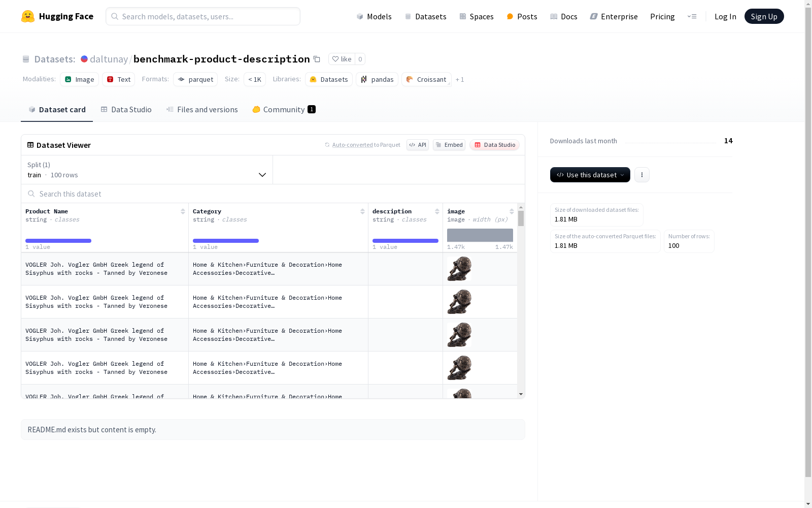Switch to Files and versions tab
The height and width of the screenshot is (508, 812).
pos(202,109)
